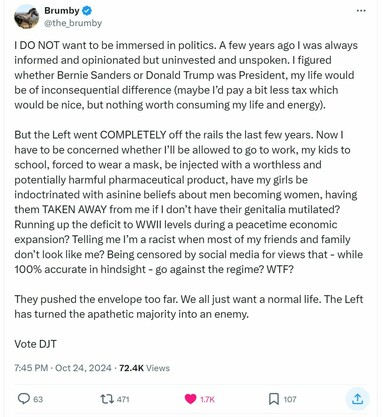Click the Oct 24, 2024 date

[x=83, y=368]
